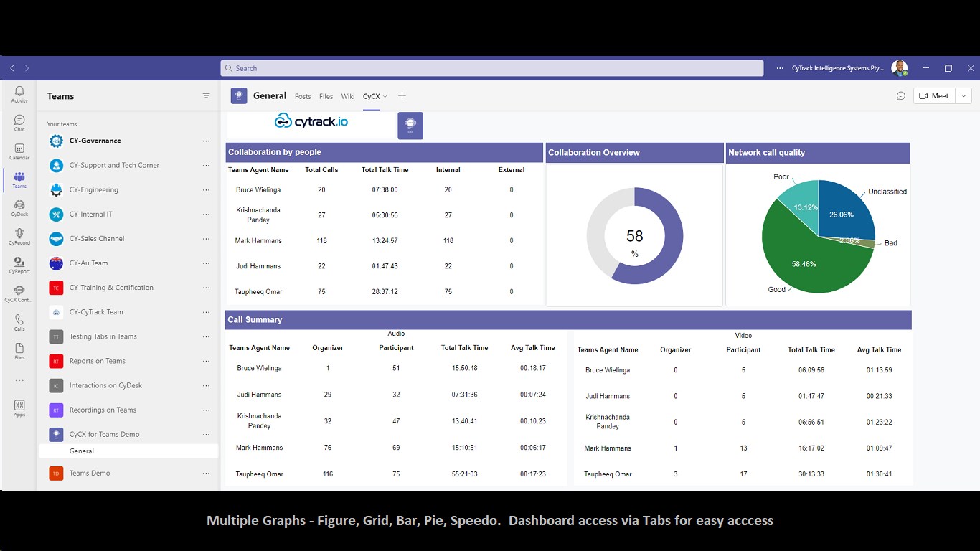980x551 pixels.
Task: Open the Calendar app icon
Action: coord(19,151)
